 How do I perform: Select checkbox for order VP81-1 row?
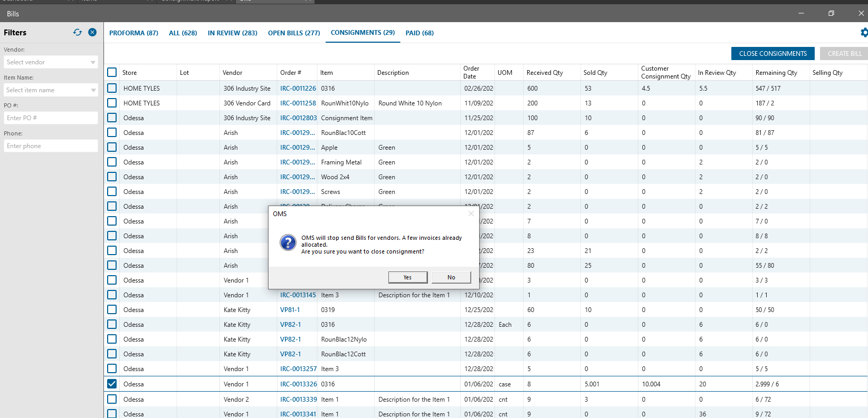(112, 309)
